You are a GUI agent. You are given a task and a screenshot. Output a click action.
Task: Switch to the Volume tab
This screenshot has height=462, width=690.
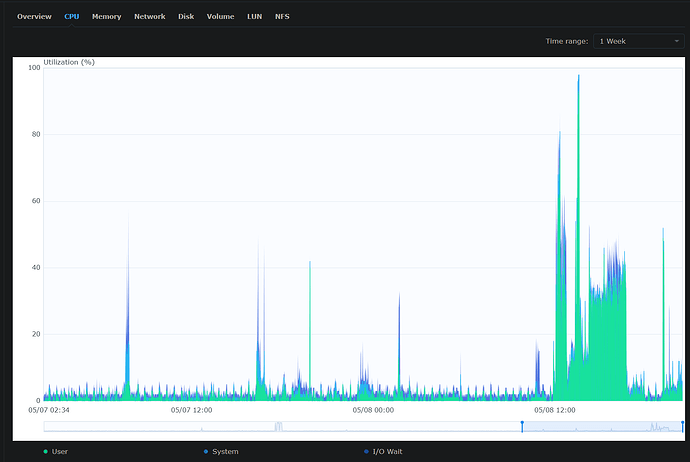click(220, 17)
